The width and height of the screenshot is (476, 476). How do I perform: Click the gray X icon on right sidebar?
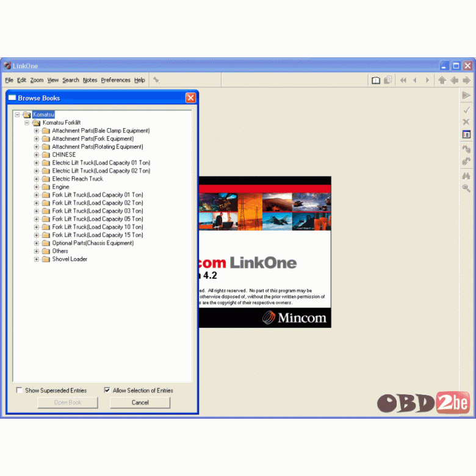[466, 122]
